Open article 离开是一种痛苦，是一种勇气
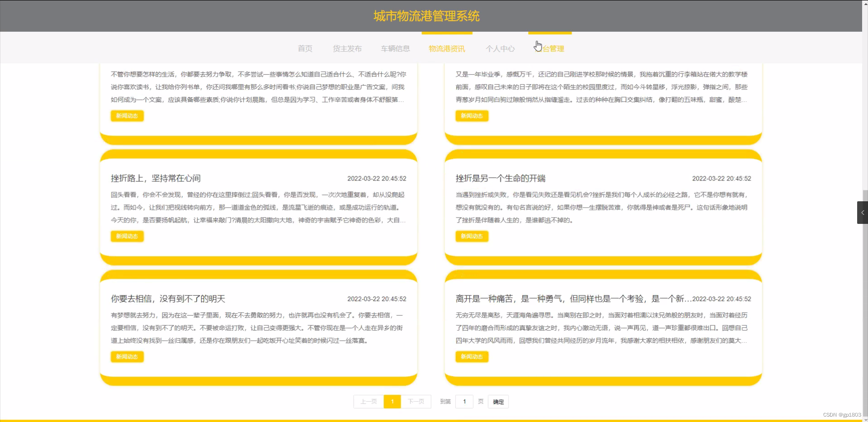868x422 pixels. click(x=573, y=299)
